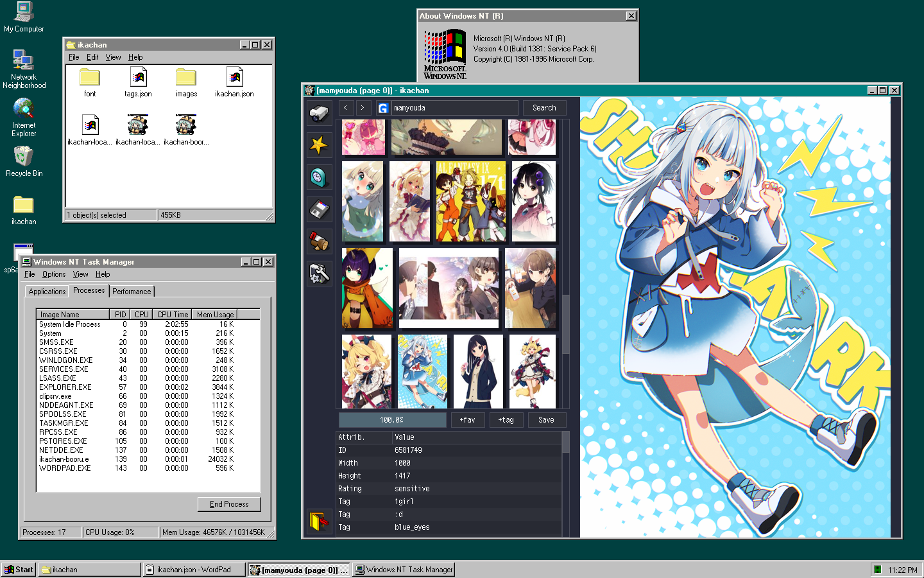Screen dimensions: 924x578
Task: Switch to Performance tab in Task Manager
Action: (132, 292)
